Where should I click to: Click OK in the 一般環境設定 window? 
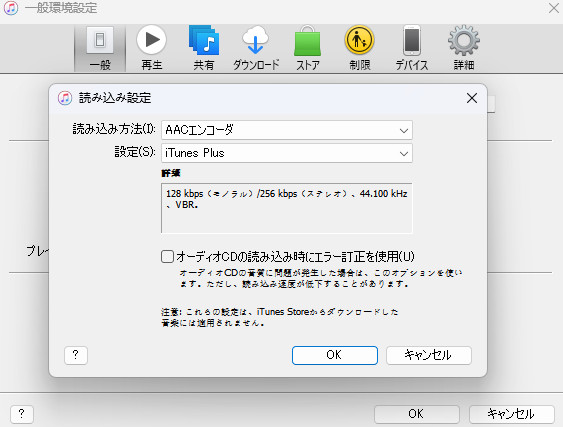tap(417, 414)
